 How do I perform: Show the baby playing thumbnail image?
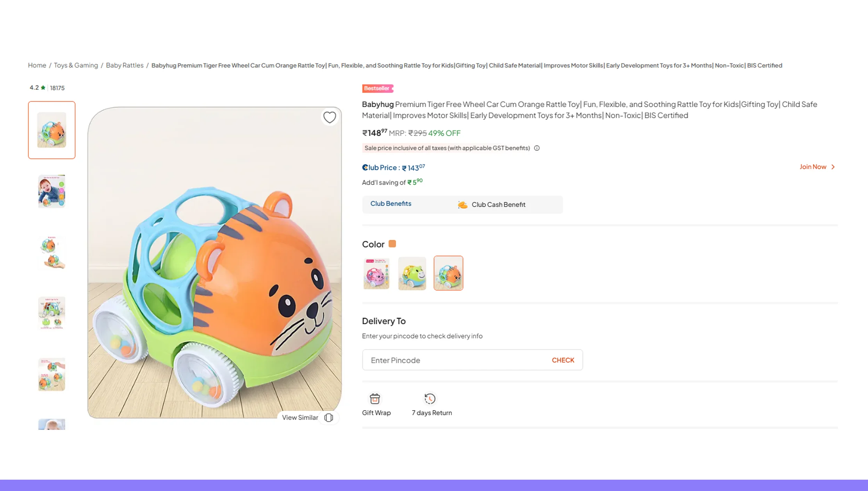52,191
